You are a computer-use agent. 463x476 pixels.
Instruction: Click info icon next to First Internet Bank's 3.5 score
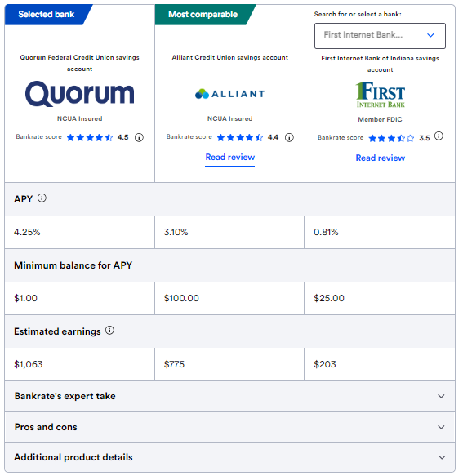(x=439, y=136)
